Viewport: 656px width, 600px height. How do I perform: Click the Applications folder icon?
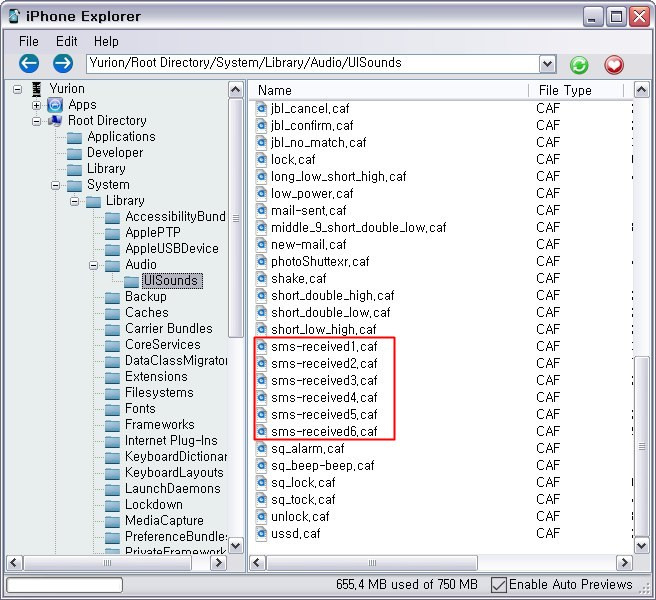[x=74, y=137]
